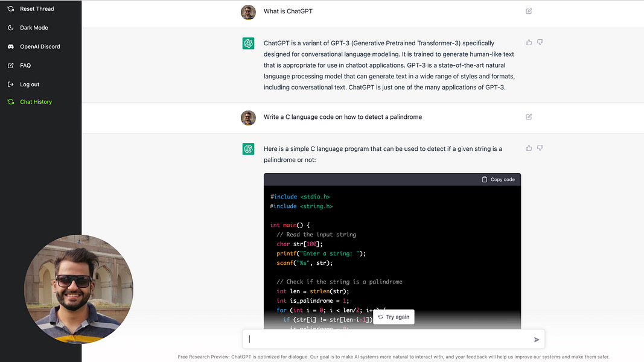This screenshot has width=644, height=362.
Task: Click the '#include <stdio.h>' code line
Action: pos(300,197)
